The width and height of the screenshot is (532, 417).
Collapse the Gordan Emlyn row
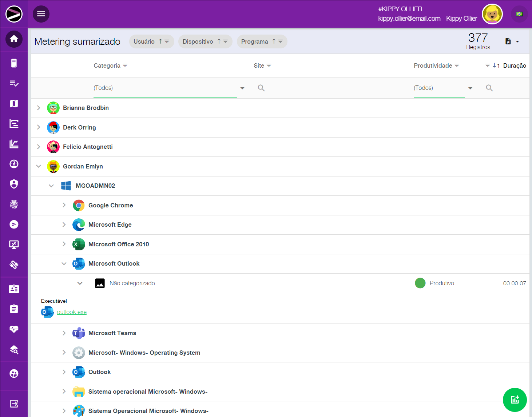tap(39, 166)
